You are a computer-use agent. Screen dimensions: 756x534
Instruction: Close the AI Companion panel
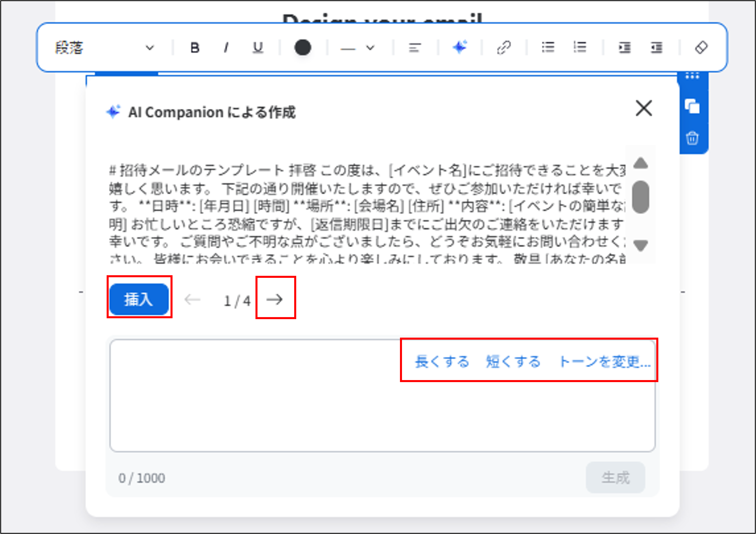tap(644, 108)
